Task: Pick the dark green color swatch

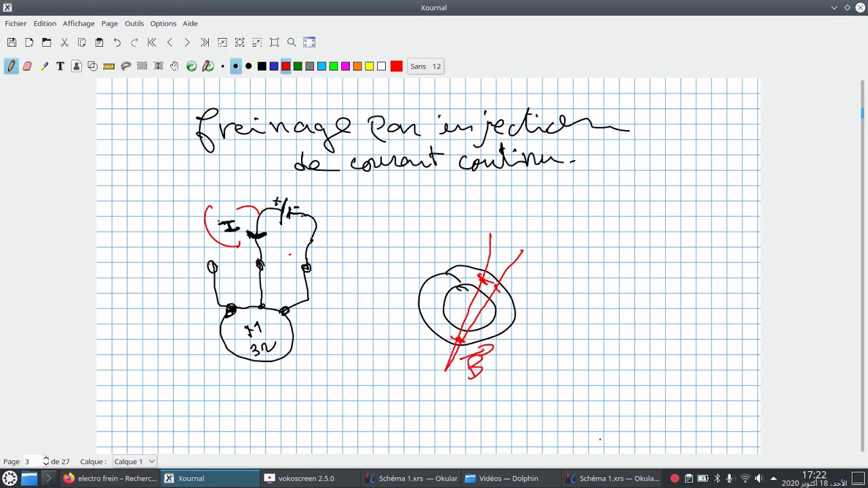Action: [298, 66]
